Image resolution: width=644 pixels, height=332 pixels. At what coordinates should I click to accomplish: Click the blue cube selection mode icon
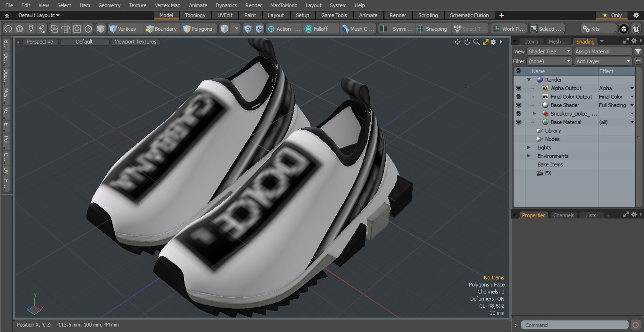(224, 29)
